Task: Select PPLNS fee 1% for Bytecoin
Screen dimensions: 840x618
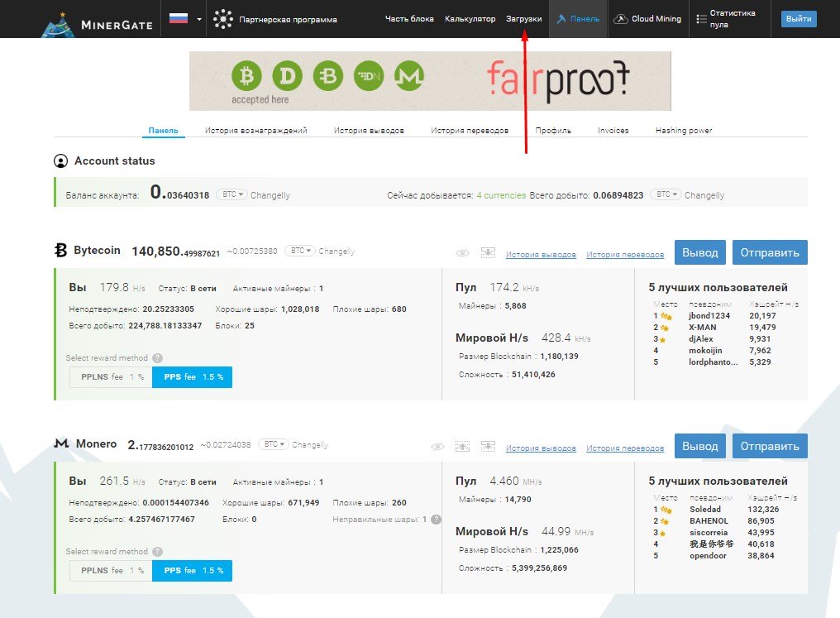Action: (111, 376)
